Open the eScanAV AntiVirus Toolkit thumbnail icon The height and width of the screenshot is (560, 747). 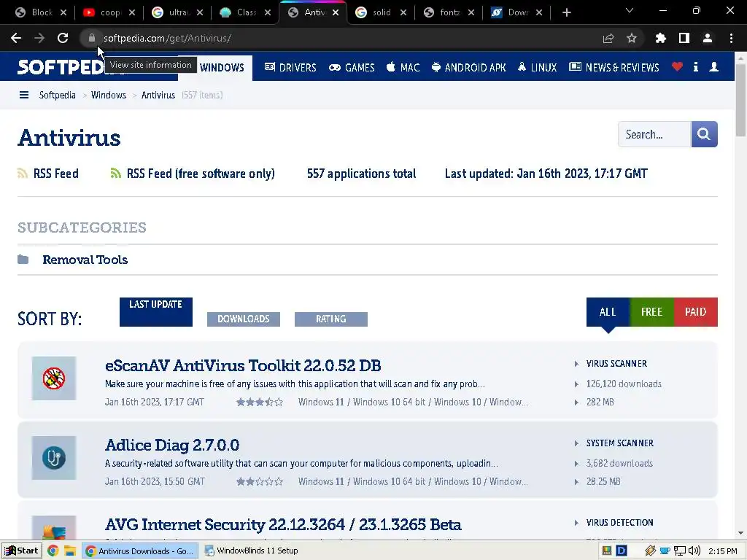click(x=54, y=378)
